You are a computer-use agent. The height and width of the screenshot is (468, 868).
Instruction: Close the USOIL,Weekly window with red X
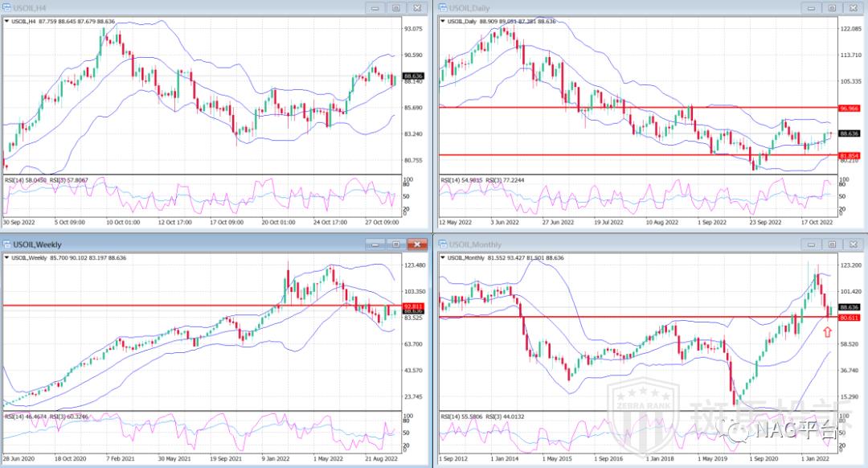417,244
